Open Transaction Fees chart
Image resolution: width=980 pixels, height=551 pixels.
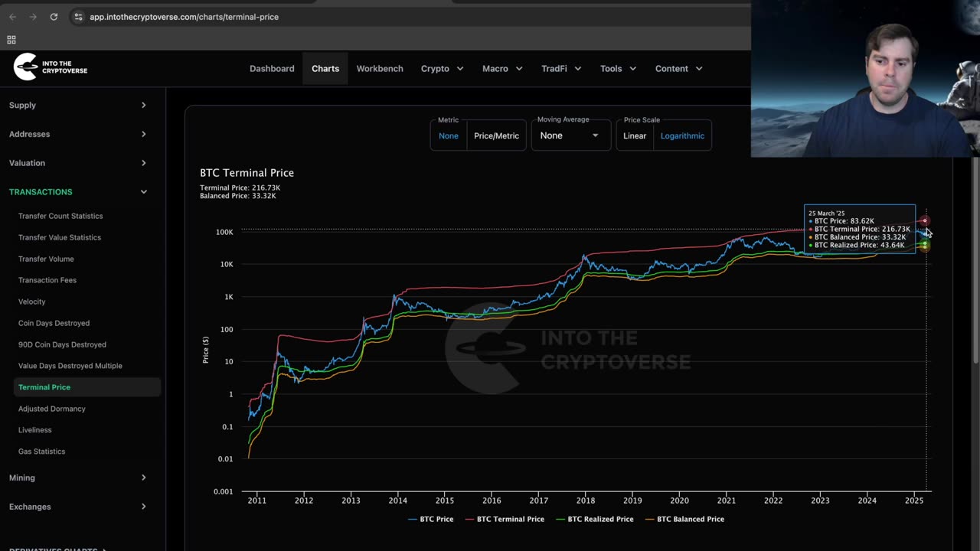[x=47, y=280]
